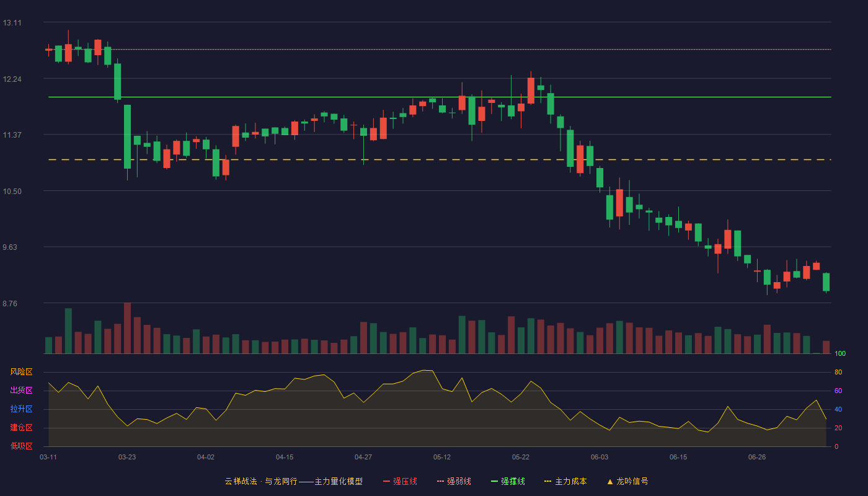Click the tallest red volume bar
The width and height of the screenshot is (868, 496).
[x=127, y=328]
